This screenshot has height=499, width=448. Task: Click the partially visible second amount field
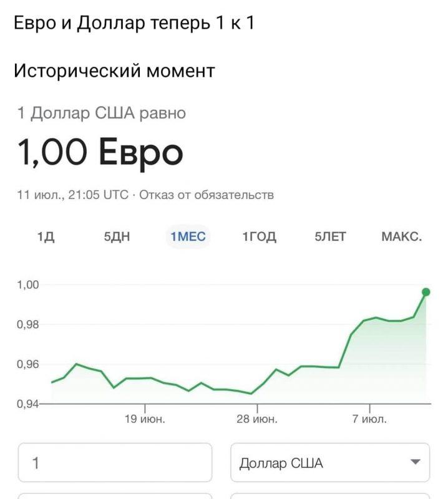click(115, 496)
